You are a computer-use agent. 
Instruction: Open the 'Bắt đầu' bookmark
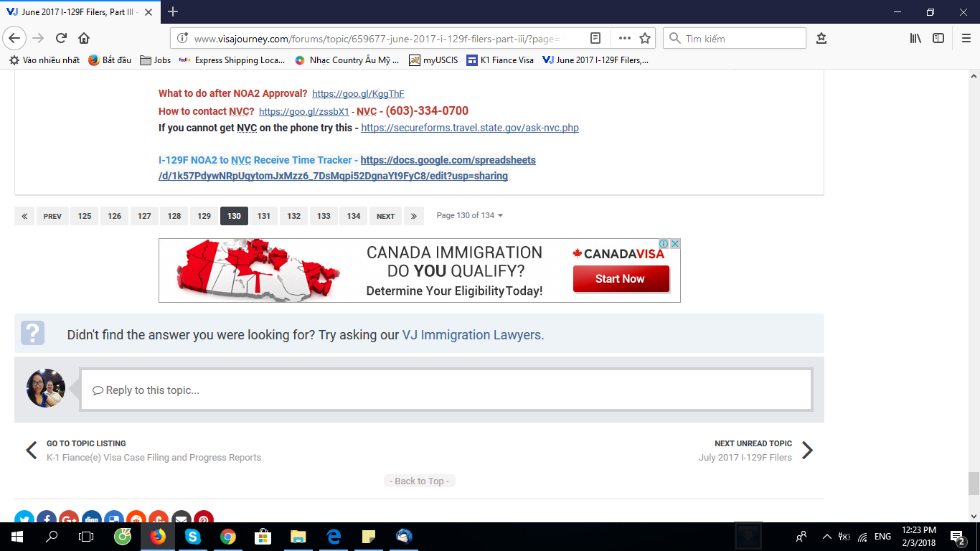click(110, 60)
